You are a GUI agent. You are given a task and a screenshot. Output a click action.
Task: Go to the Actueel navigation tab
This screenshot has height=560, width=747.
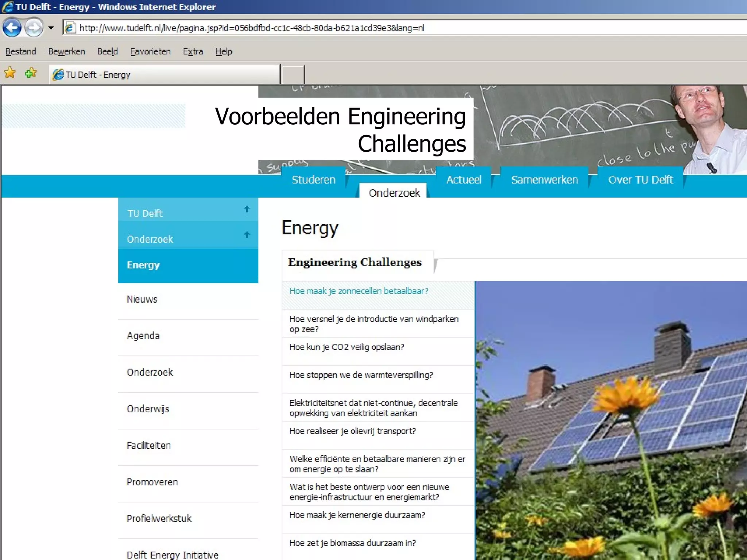tap(464, 179)
